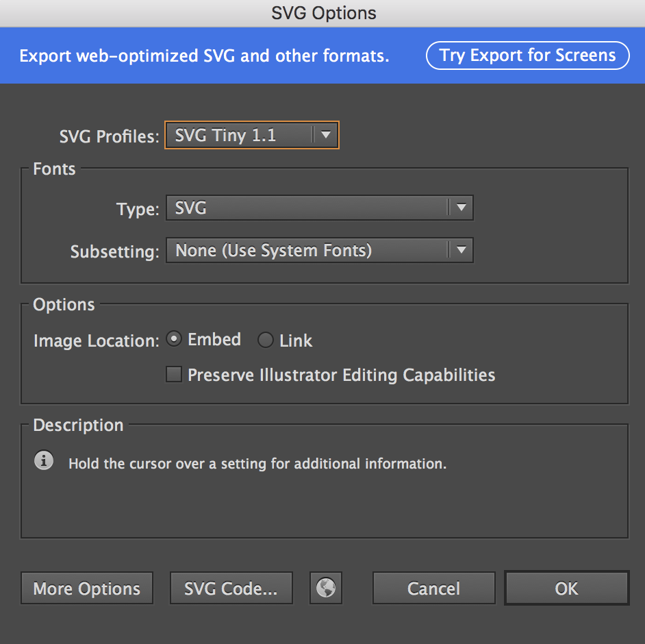
Task: Choose the Link radio button
Action: pyautogui.click(x=265, y=340)
